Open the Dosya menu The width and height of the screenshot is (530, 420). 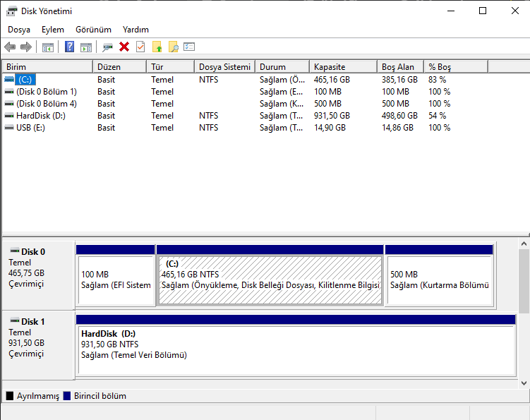(19, 30)
